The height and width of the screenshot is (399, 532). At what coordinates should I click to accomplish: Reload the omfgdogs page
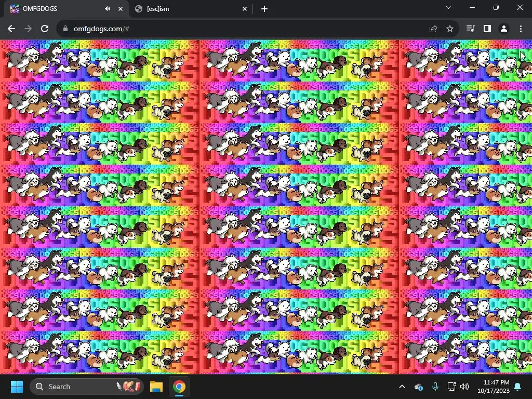pos(45,29)
